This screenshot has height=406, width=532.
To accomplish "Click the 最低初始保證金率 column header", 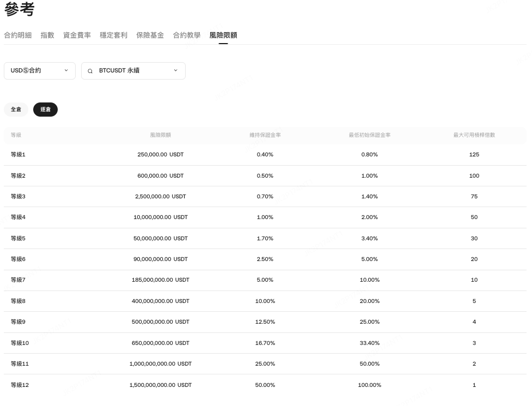I will pyautogui.click(x=369, y=135).
